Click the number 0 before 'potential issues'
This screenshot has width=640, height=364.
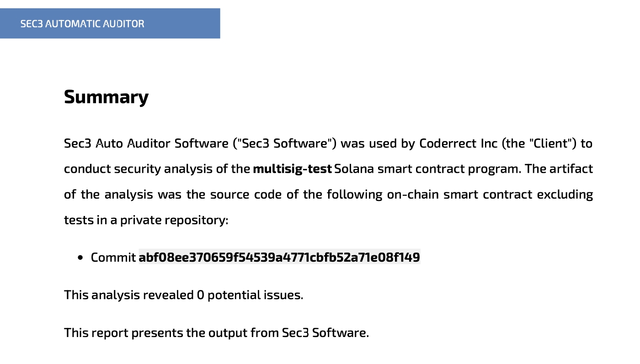coord(200,295)
